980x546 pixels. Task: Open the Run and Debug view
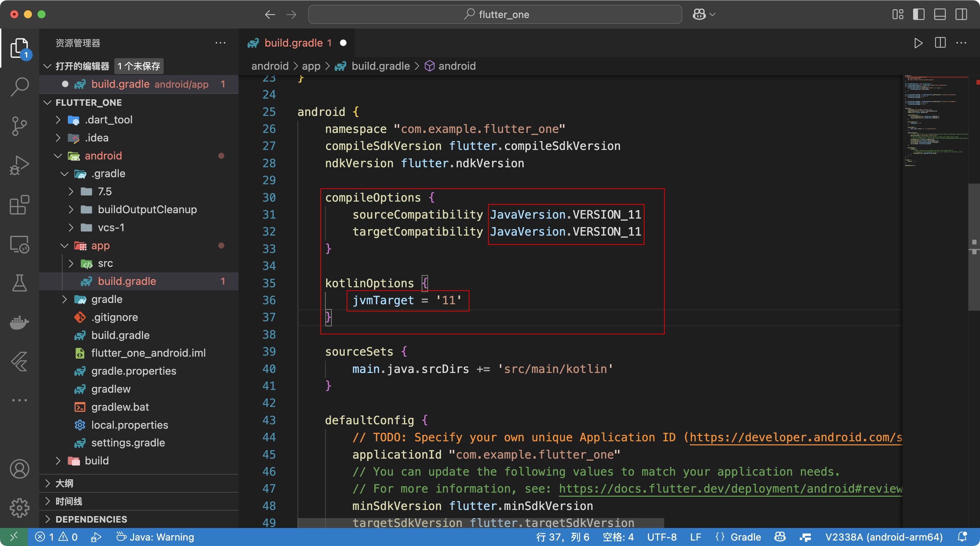tap(19, 165)
